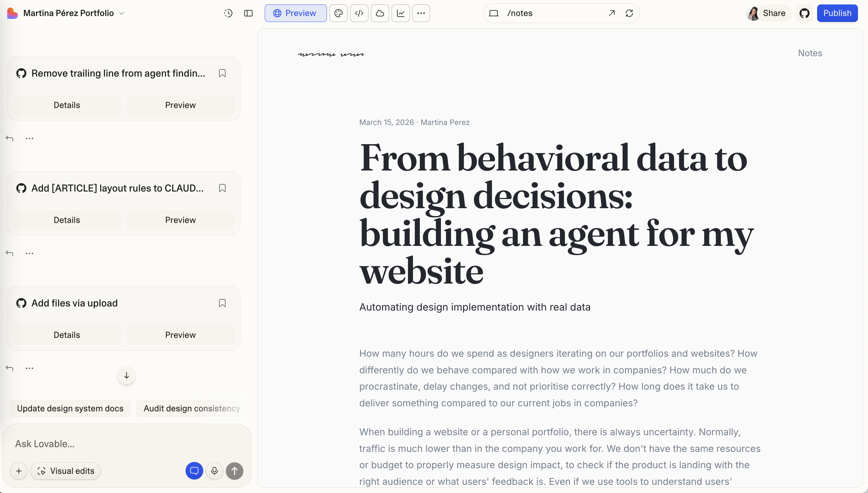Focus the Ask Lovable input field
This screenshot has height=493, width=868.
[127, 444]
